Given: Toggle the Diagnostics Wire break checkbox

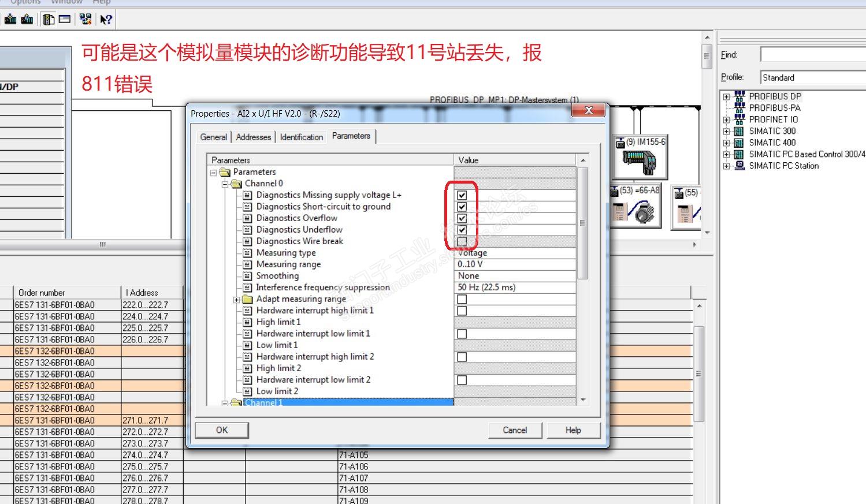Looking at the screenshot, I should 462,241.
